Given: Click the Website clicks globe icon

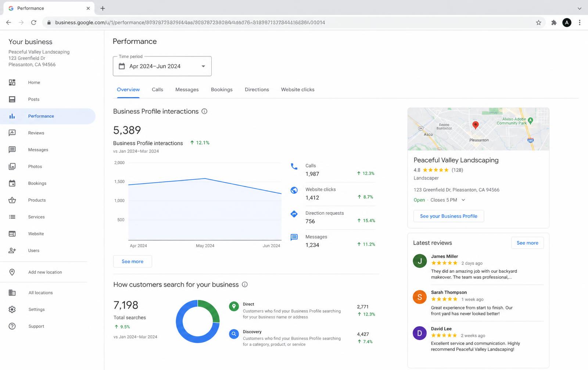Looking at the screenshot, I should [x=294, y=190].
